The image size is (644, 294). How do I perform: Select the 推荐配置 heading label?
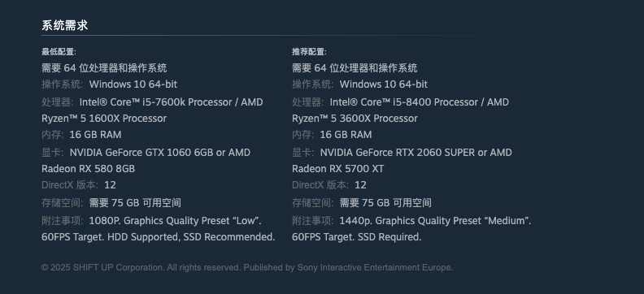309,52
